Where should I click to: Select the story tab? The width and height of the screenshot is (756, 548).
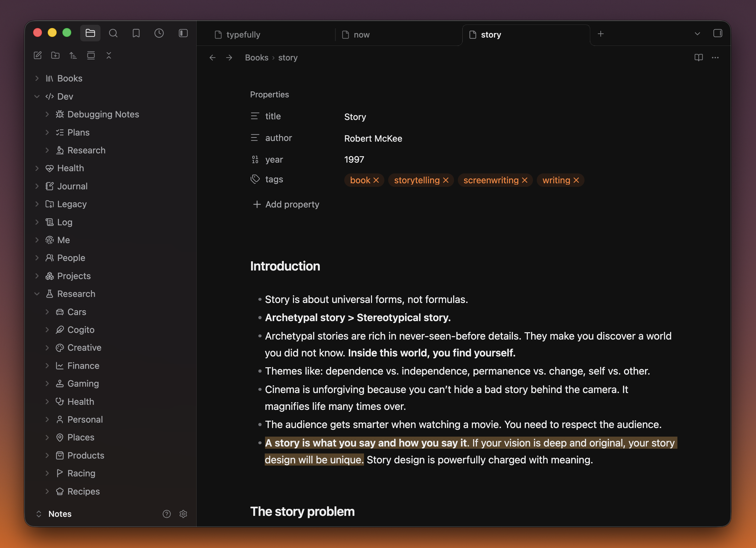[x=526, y=35]
